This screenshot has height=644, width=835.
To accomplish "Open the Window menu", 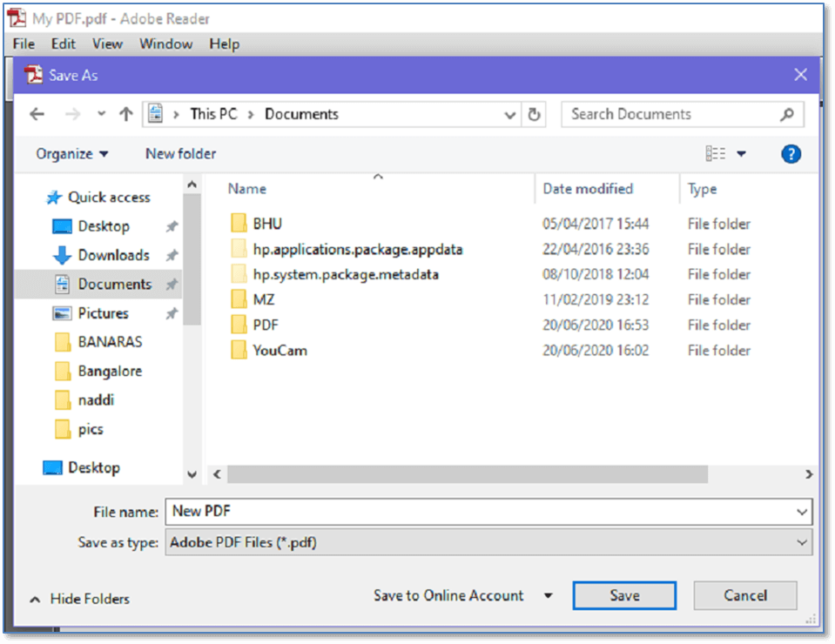I will tap(165, 44).
